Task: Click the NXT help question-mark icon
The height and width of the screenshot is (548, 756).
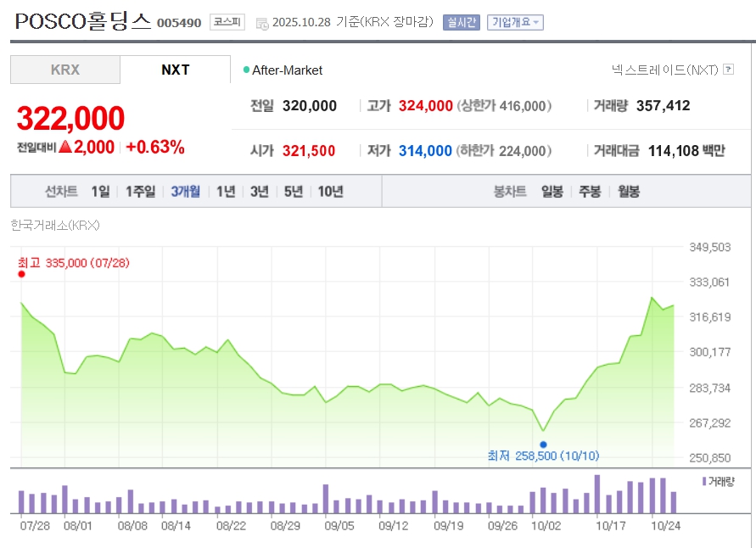Action: click(x=728, y=70)
